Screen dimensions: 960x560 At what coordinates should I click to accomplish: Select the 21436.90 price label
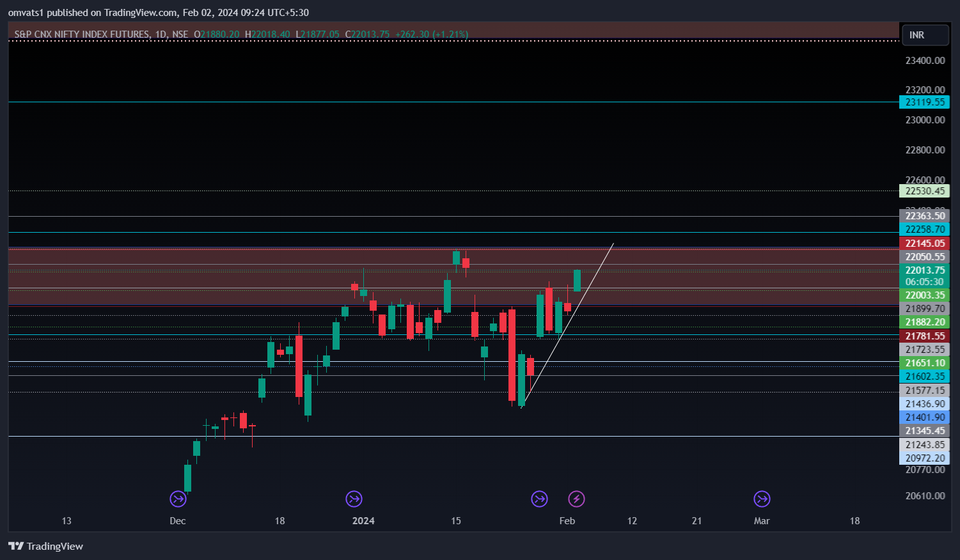click(924, 404)
